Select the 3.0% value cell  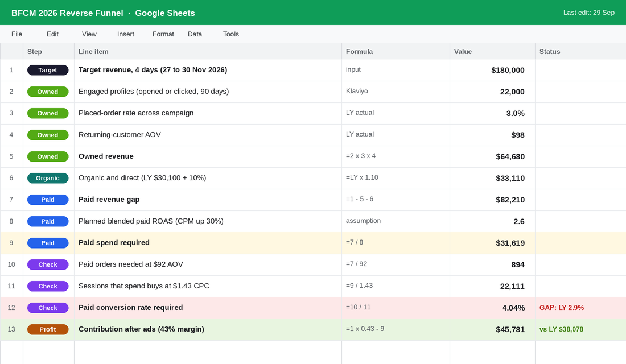click(492, 113)
